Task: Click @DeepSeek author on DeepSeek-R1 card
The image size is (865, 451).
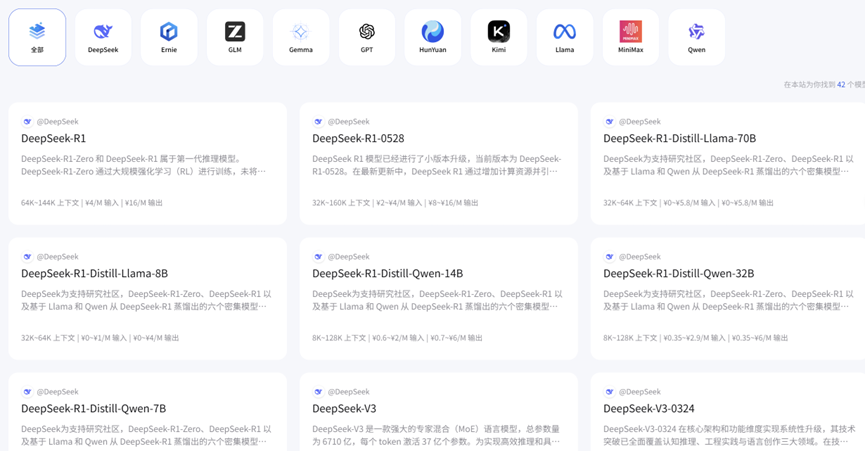Action: click(x=57, y=121)
